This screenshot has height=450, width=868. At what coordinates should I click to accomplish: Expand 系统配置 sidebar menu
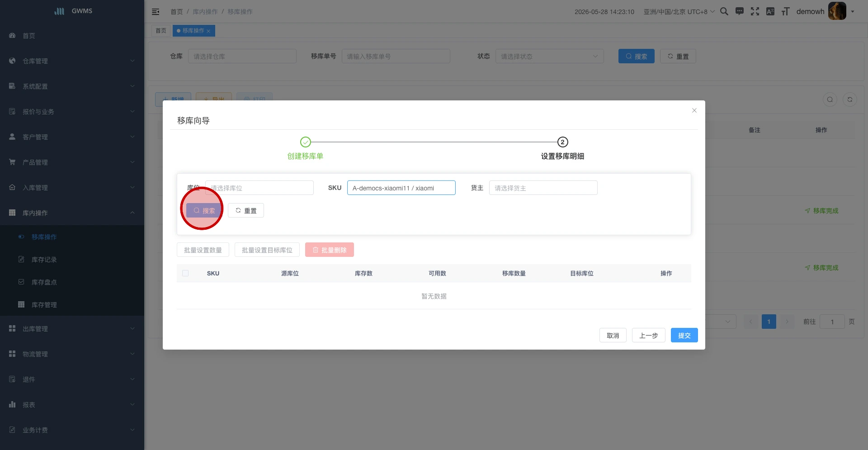pos(72,86)
